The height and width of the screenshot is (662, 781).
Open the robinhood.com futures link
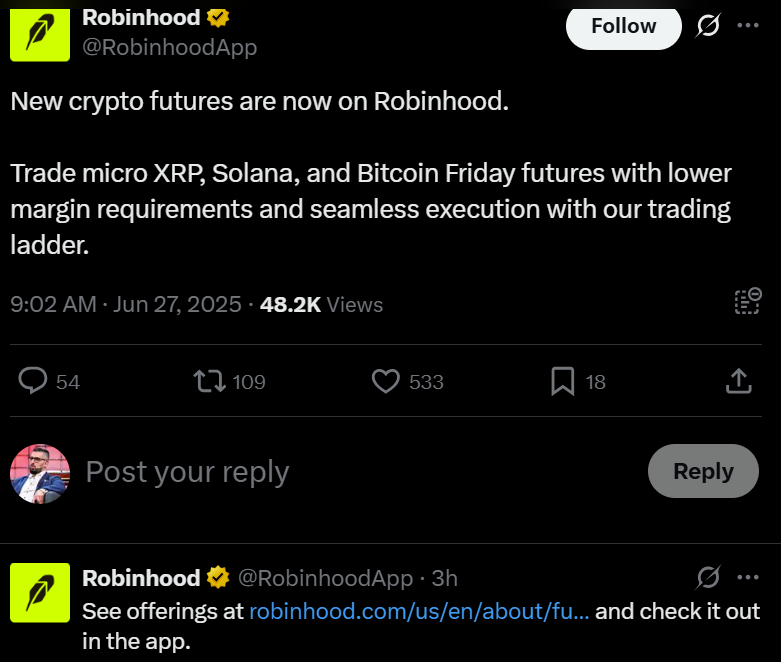[x=419, y=610]
